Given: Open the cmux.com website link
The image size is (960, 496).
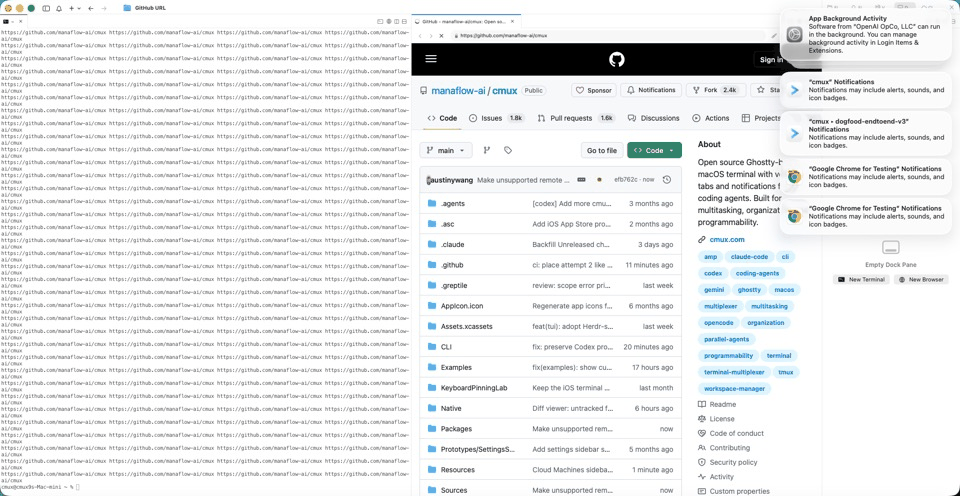Looking at the screenshot, I should tap(727, 239).
